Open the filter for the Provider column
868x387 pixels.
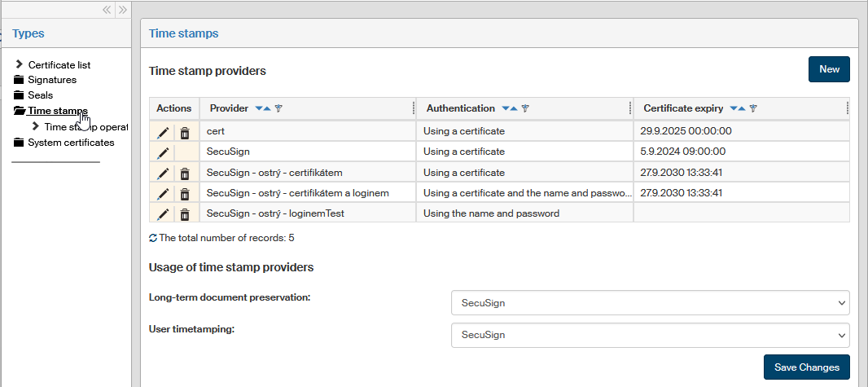[x=278, y=108]
